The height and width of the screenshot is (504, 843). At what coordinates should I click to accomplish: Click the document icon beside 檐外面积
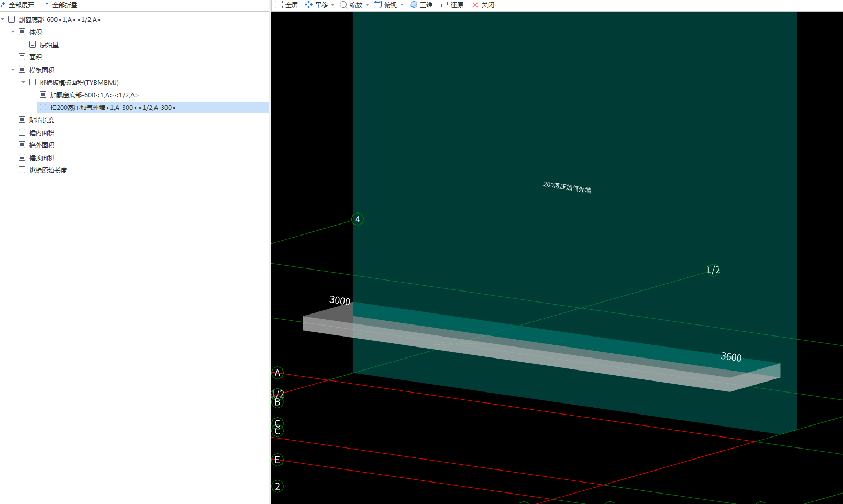tap(22, 145)
